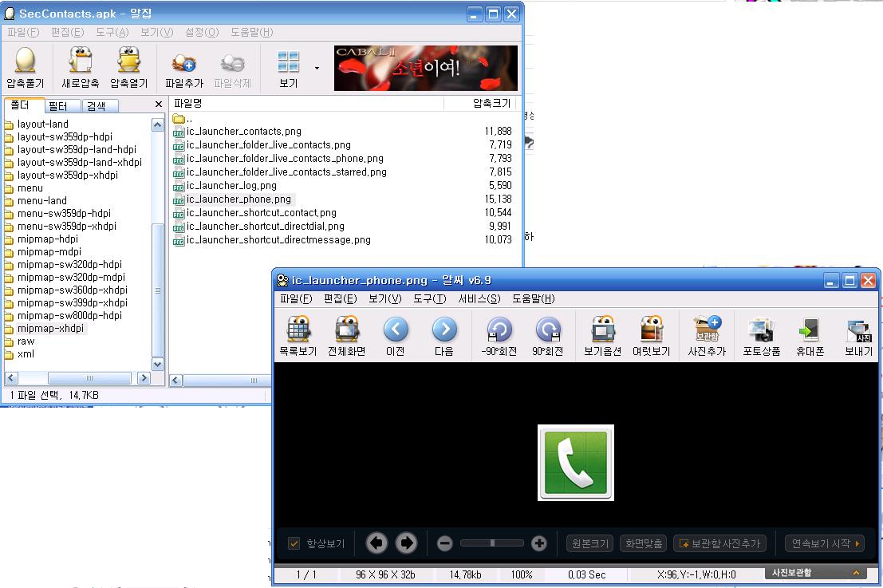The image size is (883, 588).
Task: Select ic_launcher_contacts.png in file list
Action: (243, 132)
